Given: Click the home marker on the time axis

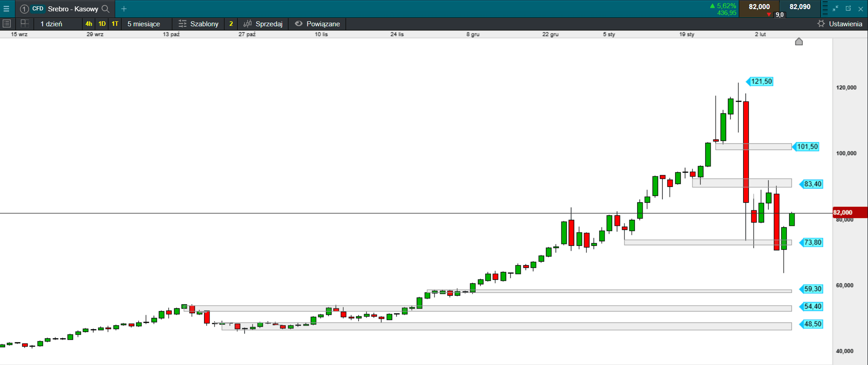Looking at the screenshot, I should pos(799,42).
